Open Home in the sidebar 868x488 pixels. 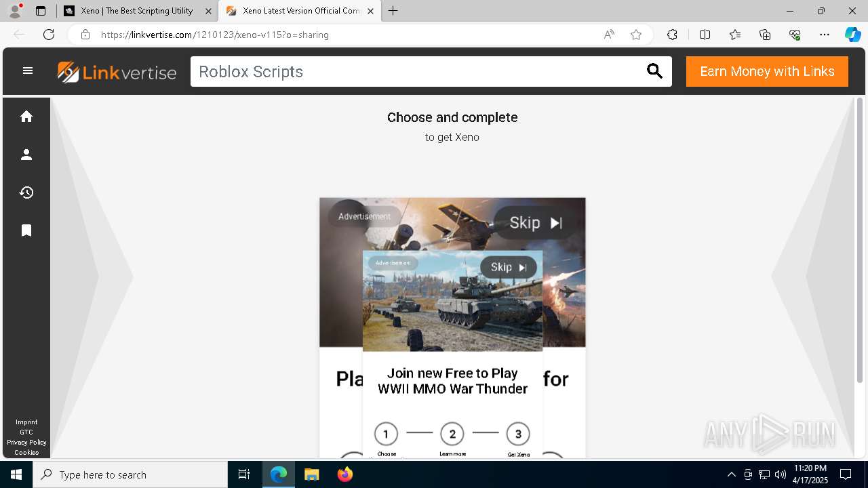click(x=26, y=117)
